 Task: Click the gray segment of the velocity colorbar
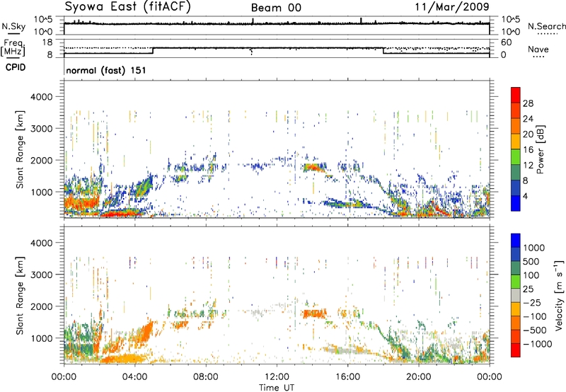tap(516, 295)
